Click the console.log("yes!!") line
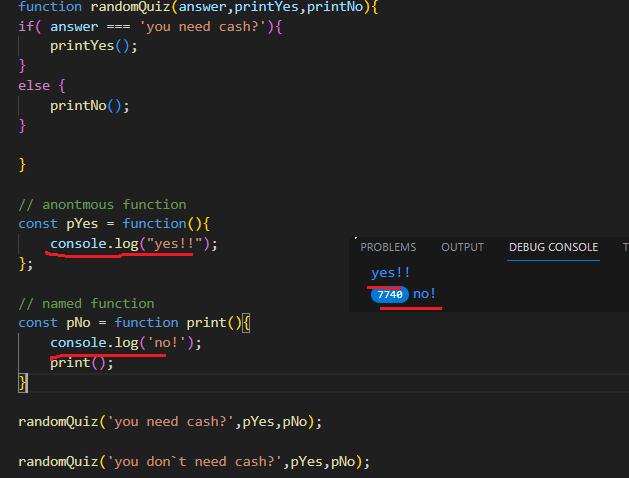Viewport: 629px width, 478px height. [134, 244]
